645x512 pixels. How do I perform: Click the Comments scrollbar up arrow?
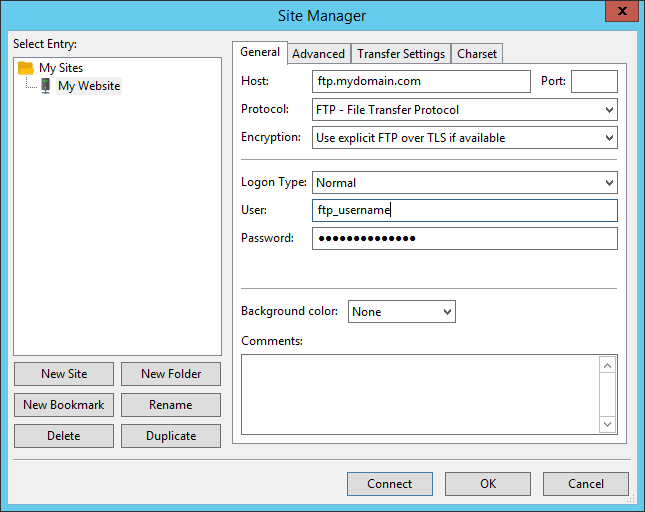(608, 365)
